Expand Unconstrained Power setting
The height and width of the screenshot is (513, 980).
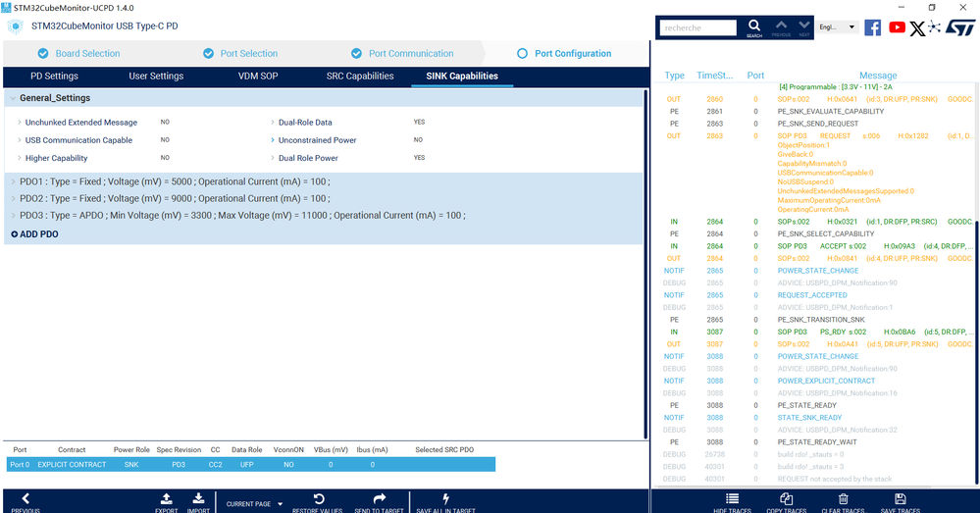coord(273,140)
